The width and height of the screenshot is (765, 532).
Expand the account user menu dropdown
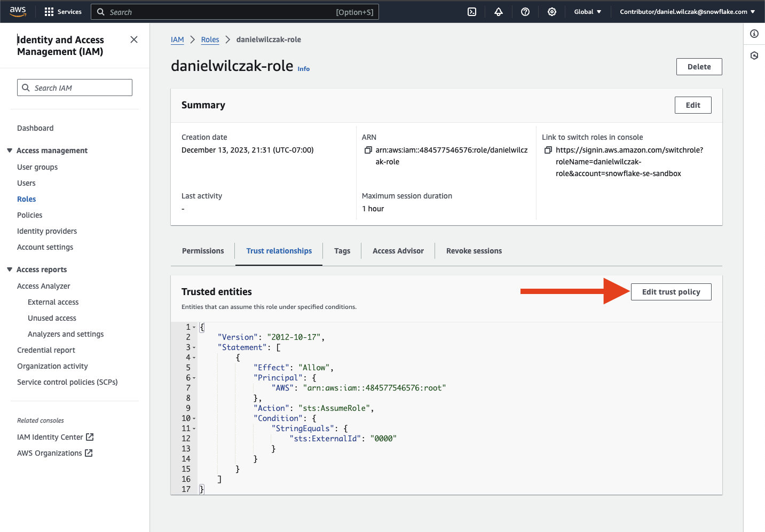(687, 12)
